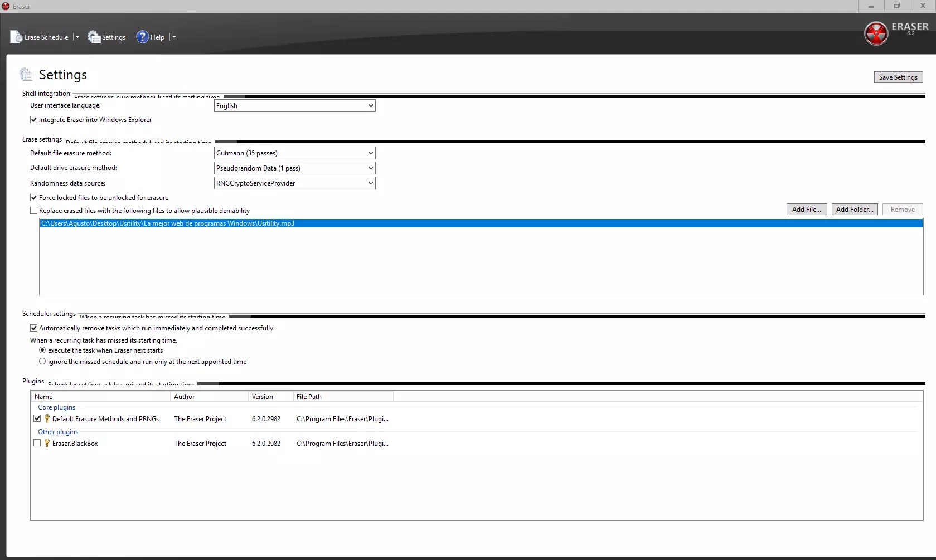
Task: Collapse the Core plugins group
Action: 56,407
